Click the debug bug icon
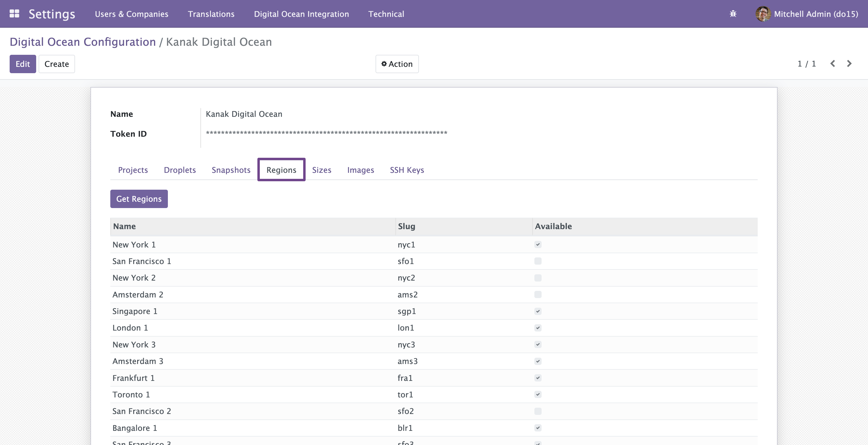 (x=733, y=14)
